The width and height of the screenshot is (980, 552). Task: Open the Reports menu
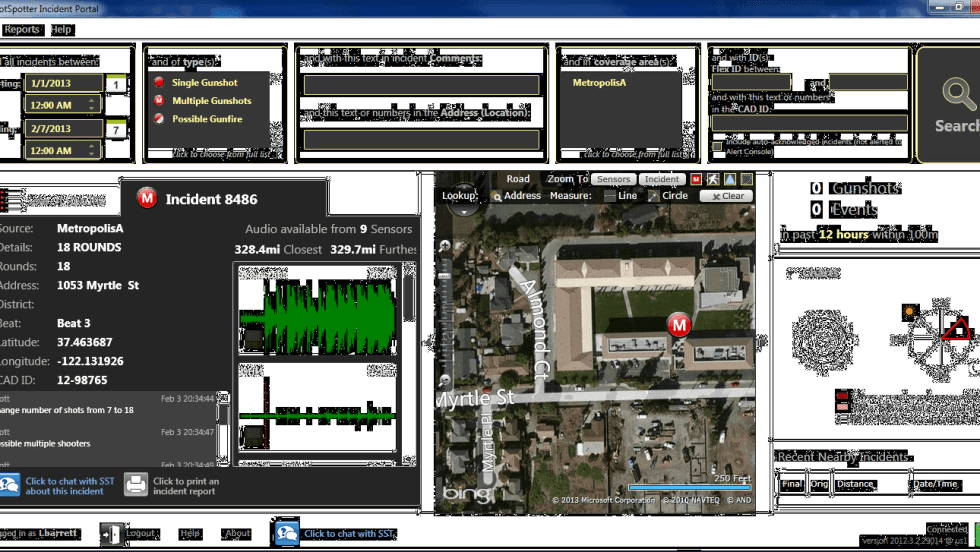[x=21, y=30]
